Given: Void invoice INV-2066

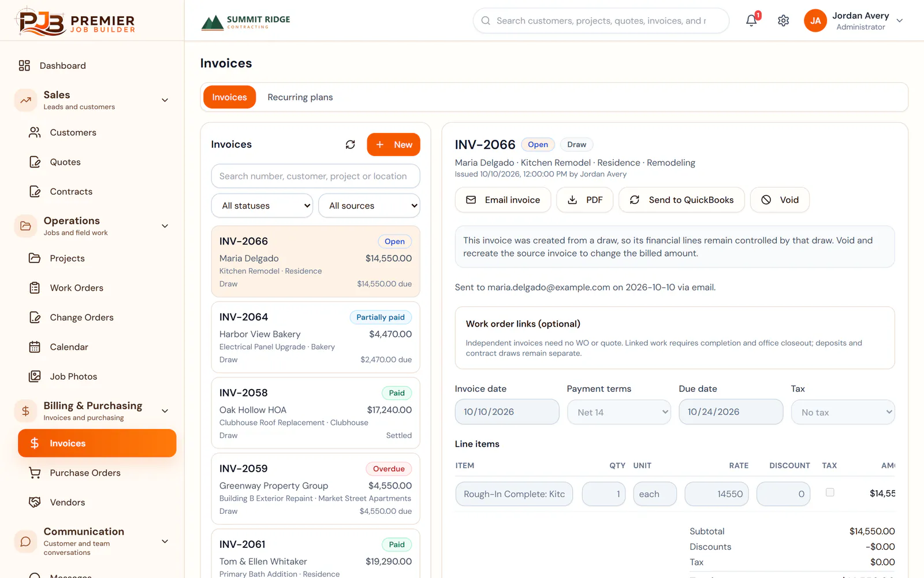Looking at the screenshot, I should click(x=780, y=200).
